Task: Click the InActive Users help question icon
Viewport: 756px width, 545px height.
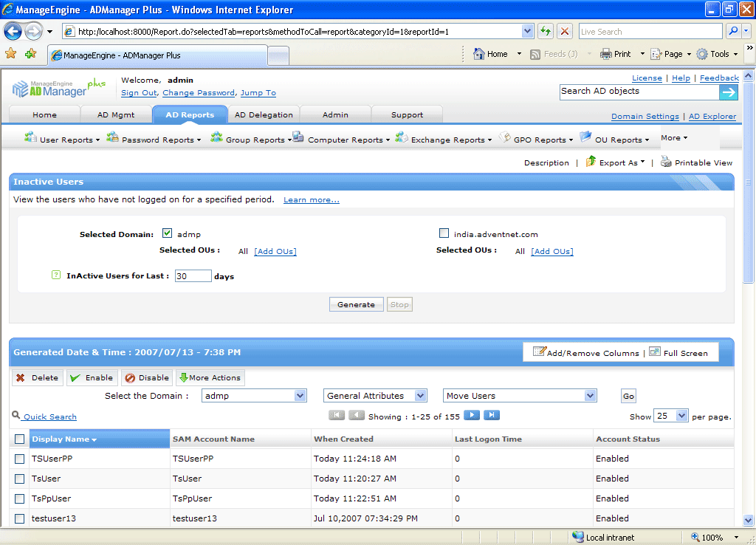Action: (x=56, y=275)
